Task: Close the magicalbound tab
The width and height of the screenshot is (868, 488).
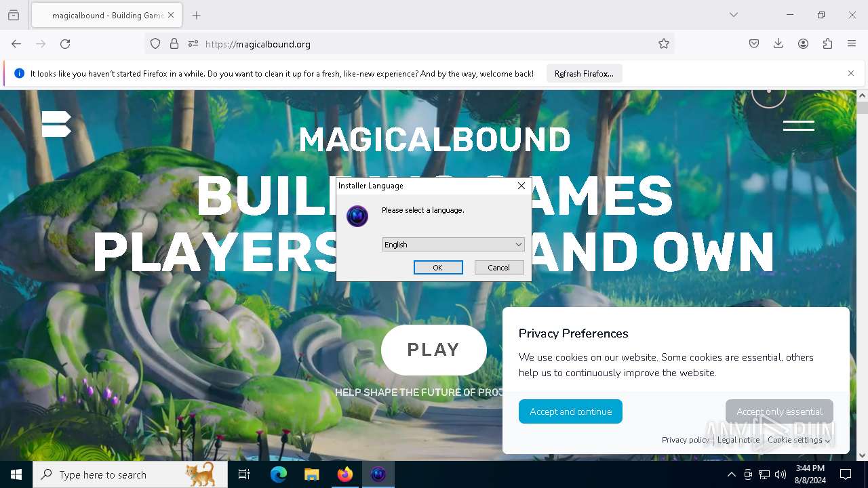Action: click(x=171, y=15)
